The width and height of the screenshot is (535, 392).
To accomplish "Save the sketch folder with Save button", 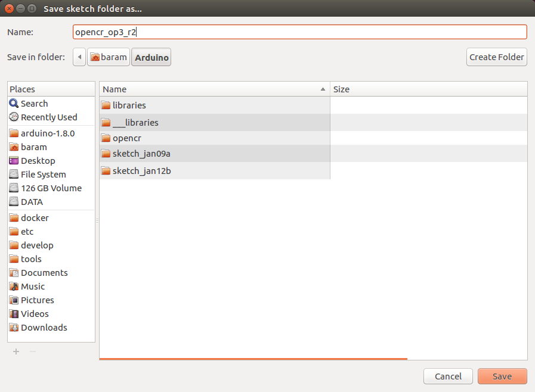I will click(502, 377).
